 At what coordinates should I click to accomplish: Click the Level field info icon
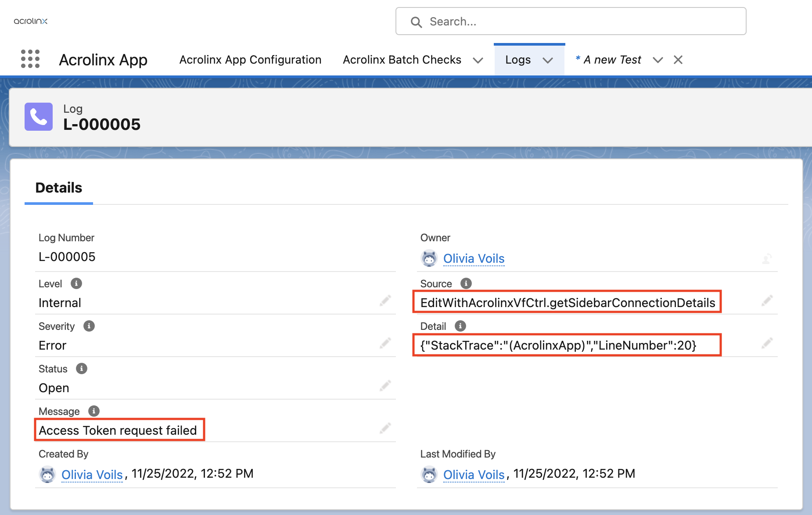pos(76,283)
